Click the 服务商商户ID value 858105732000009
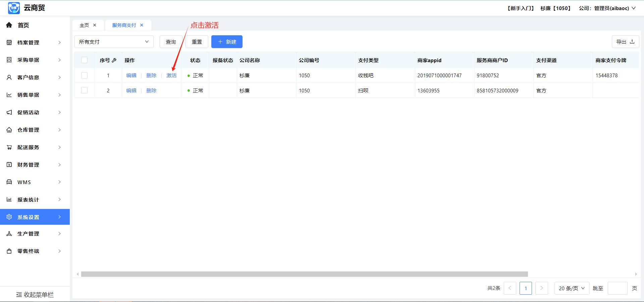The image size is (644, 302). pos(497,91)
